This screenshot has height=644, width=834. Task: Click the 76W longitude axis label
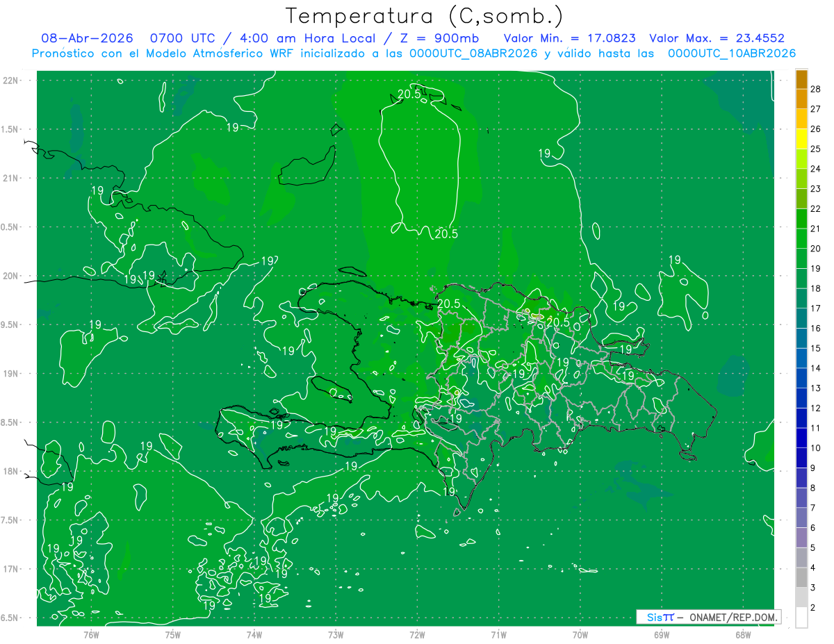pyautogui.click(x=91, y=634)
